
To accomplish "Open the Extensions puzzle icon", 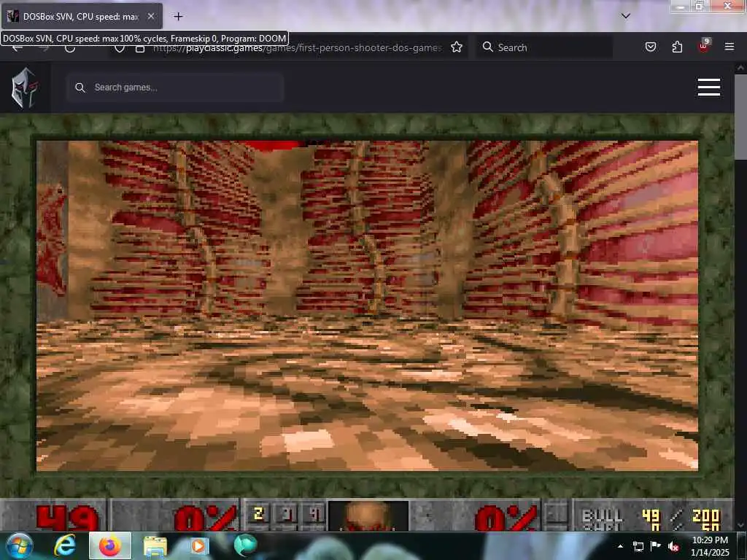I will click(677, 47).
